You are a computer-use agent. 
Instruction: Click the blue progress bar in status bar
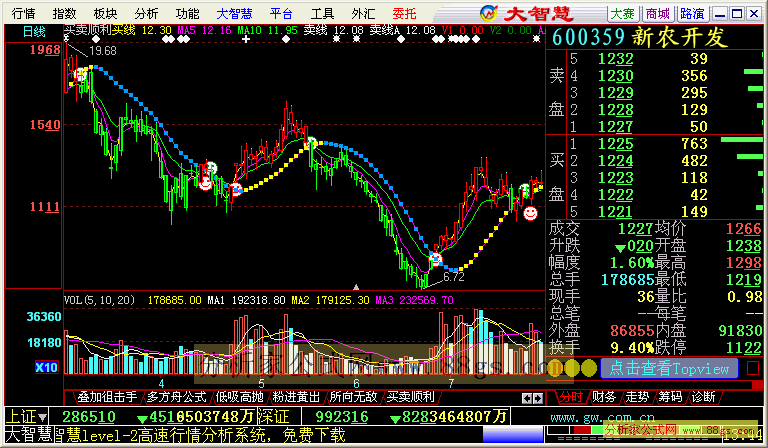coord(512,435)
